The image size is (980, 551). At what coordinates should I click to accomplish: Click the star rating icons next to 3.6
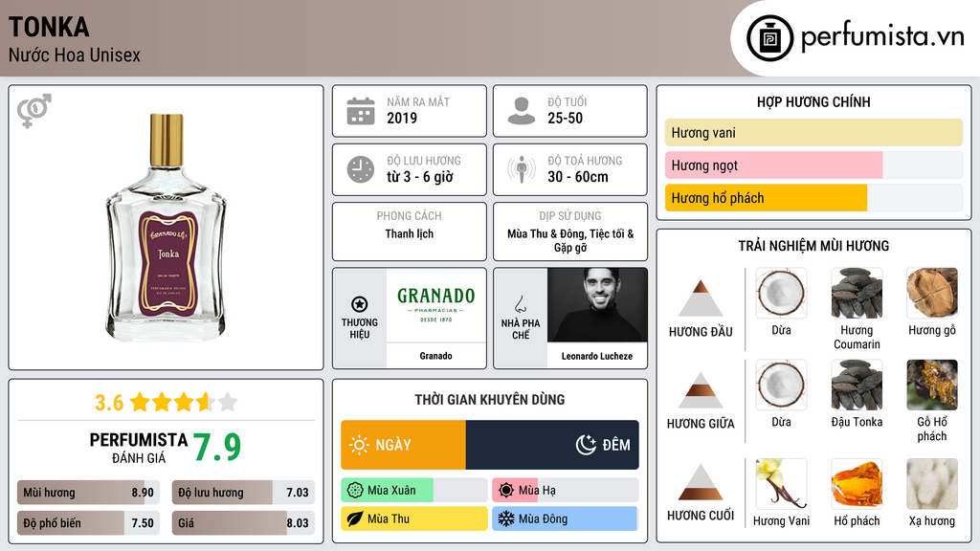[184, 402]
